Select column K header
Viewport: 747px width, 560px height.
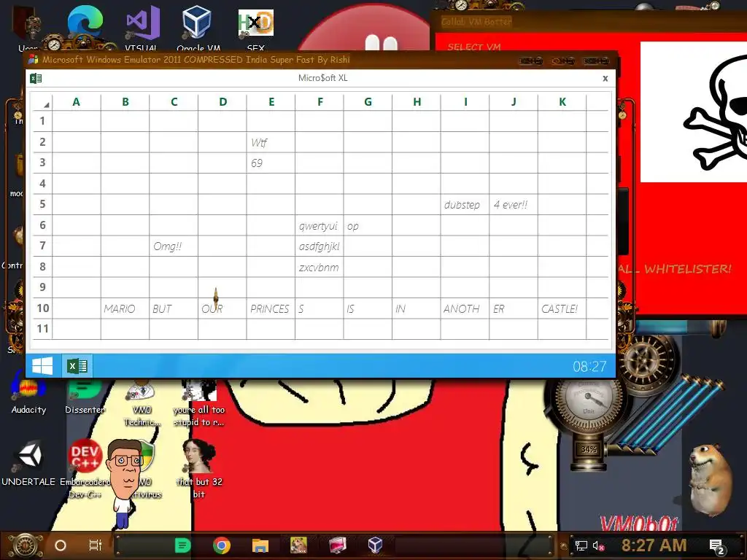(x=562, y=102)
